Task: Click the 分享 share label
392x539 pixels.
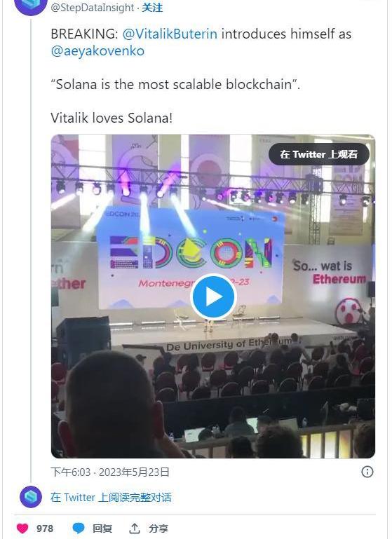Action: [x=158, y=528]
